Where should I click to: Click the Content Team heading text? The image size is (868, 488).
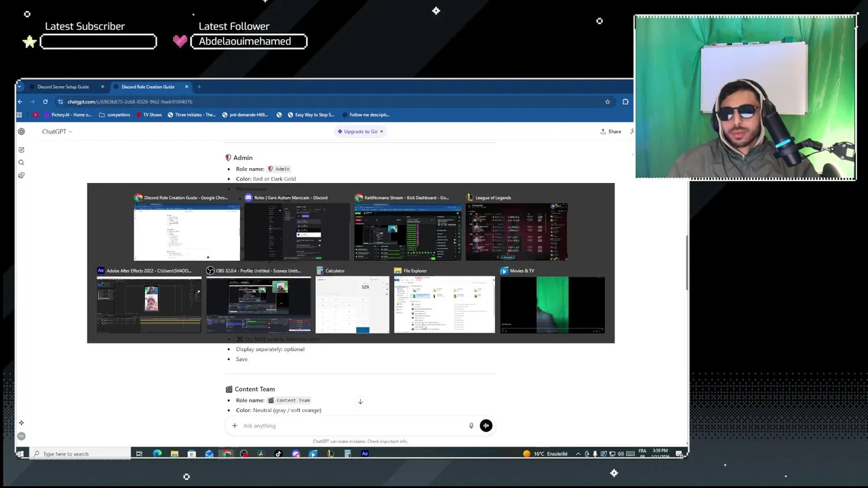(254, 389)
